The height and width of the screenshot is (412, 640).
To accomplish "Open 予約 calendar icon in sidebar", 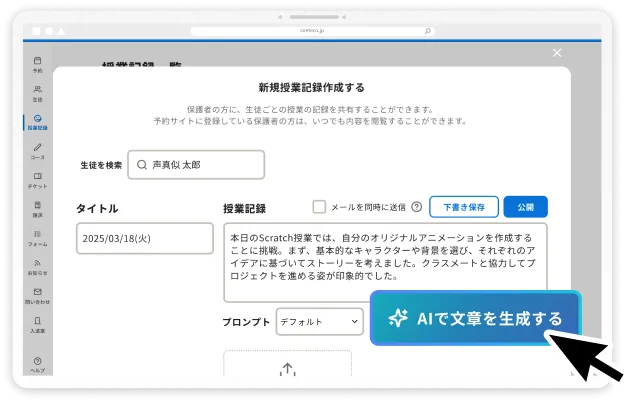I will (x=38, y=60).
